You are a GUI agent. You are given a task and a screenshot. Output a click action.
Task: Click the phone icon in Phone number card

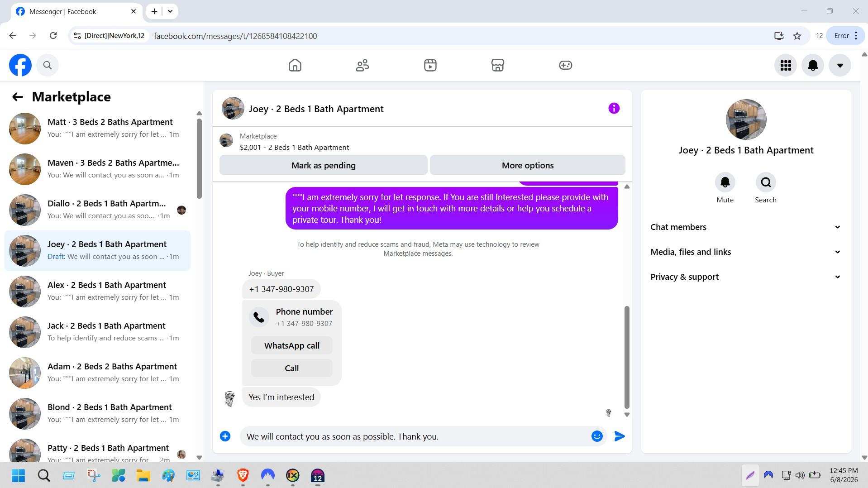pyautogui.click(x=259, y=317)
